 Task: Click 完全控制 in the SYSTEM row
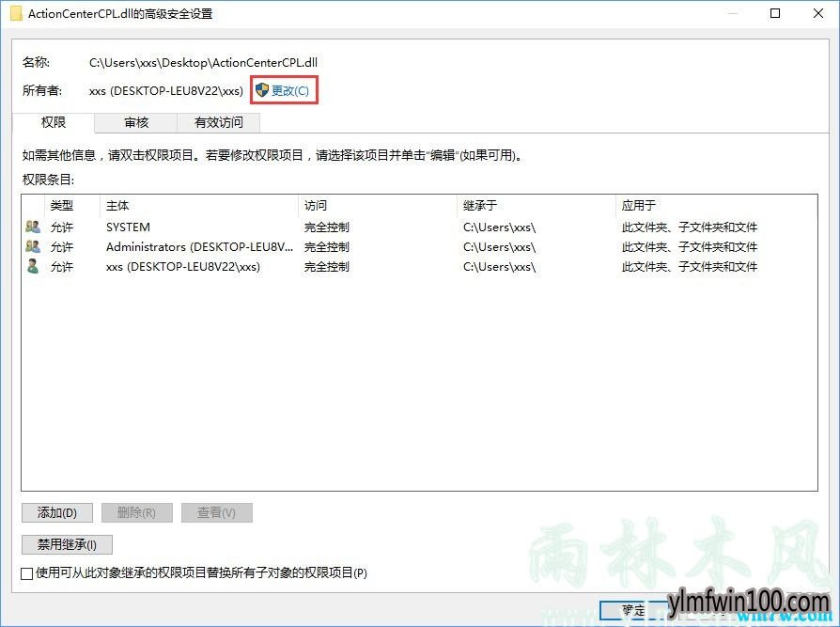[327, 227]
